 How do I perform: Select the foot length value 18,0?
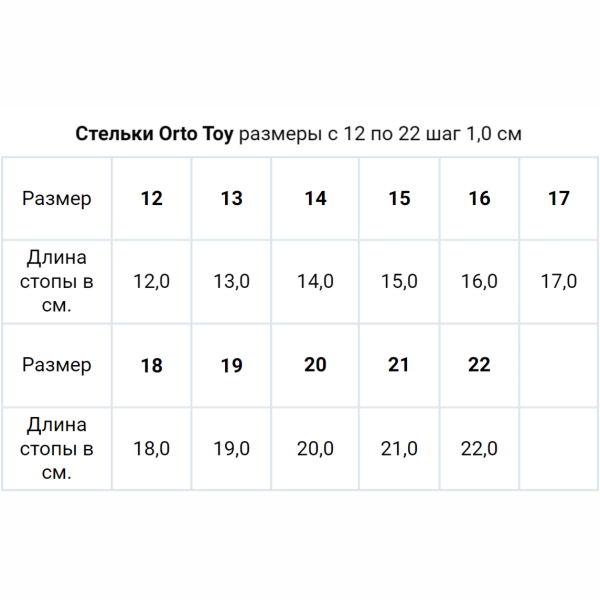click(152, 449)
